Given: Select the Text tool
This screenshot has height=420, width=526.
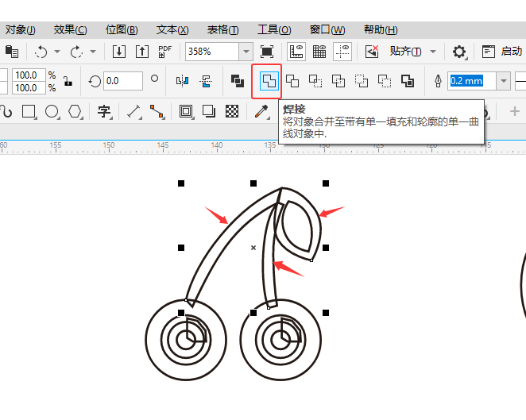Looking at the screenshot, I should (104, 111).
